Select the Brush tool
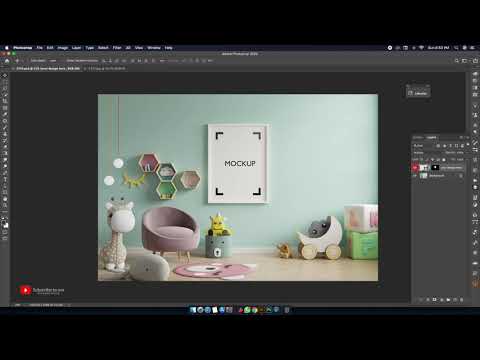Image resolution: width=480 pixels, height=360 pixels. pyautogui.click(x=5, y=127)
